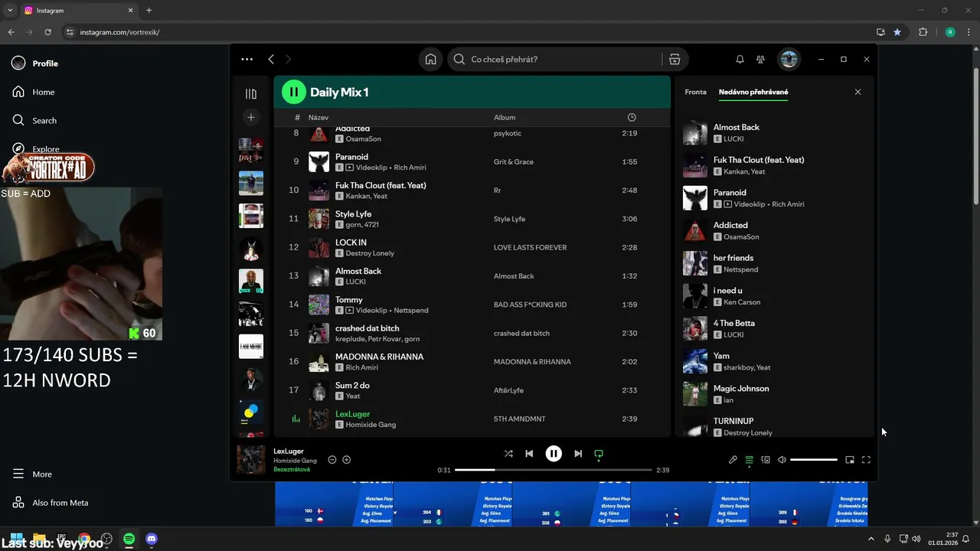Toggle lyrics microphone icon

tap(733, 460)
